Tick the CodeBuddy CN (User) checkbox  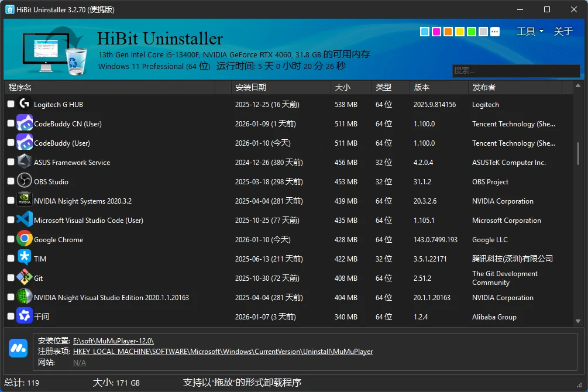coord(11,123)
